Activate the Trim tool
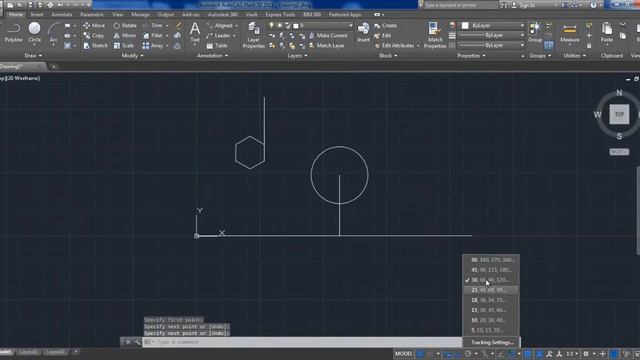640x360 pixels. click(x=153, y=25)
